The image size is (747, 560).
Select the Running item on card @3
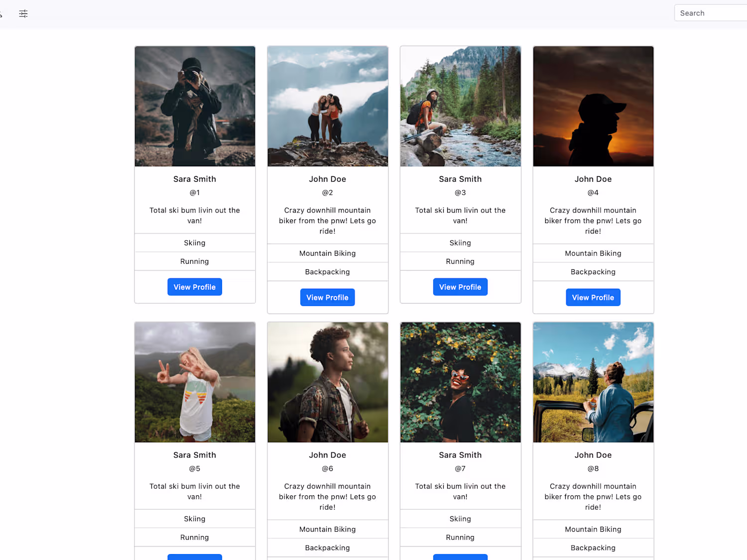(x=461, y=261)
